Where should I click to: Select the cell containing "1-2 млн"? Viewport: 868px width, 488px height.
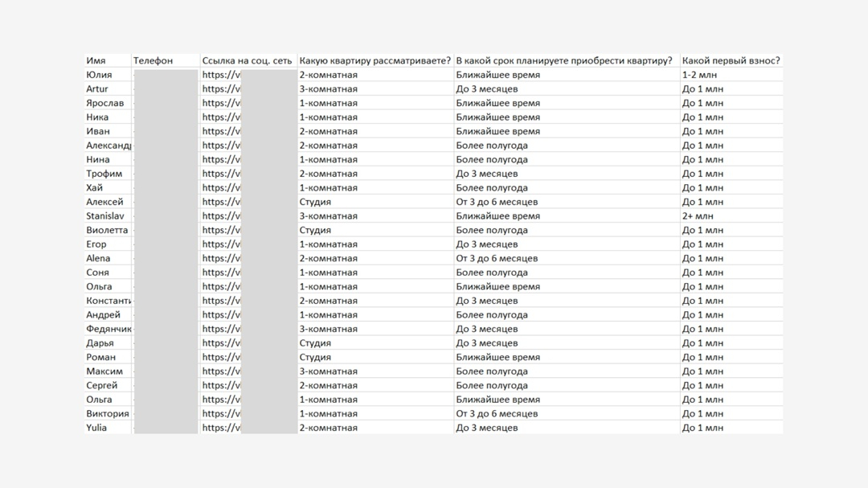pos(700,75)
